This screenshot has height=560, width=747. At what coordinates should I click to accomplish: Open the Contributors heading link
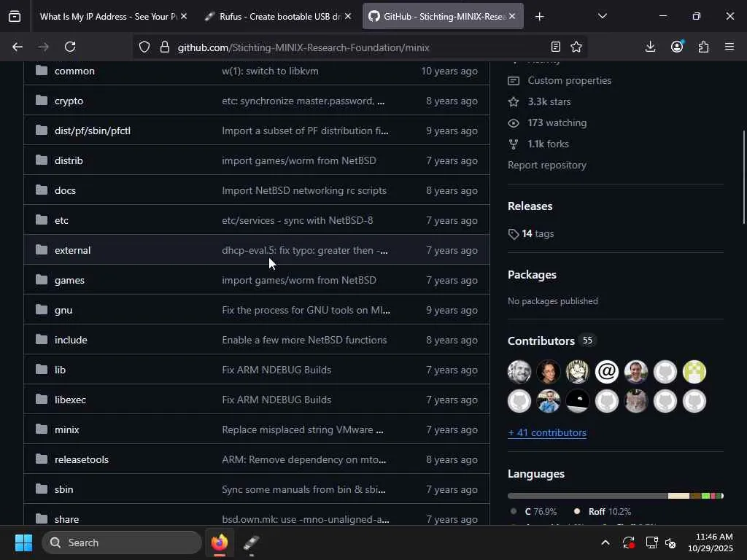pos(541,341)
